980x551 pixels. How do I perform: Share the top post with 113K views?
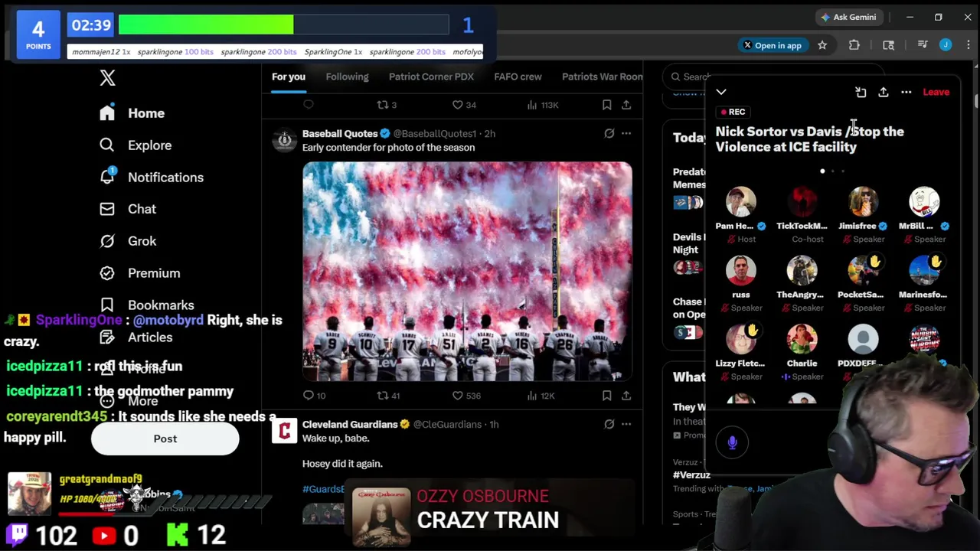[x=626, y=105]
